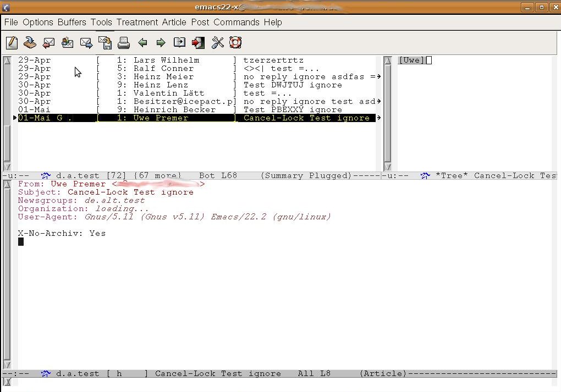The image size is (561, 392).
Task: Open the Buffers menu
Action: [71, 23]
